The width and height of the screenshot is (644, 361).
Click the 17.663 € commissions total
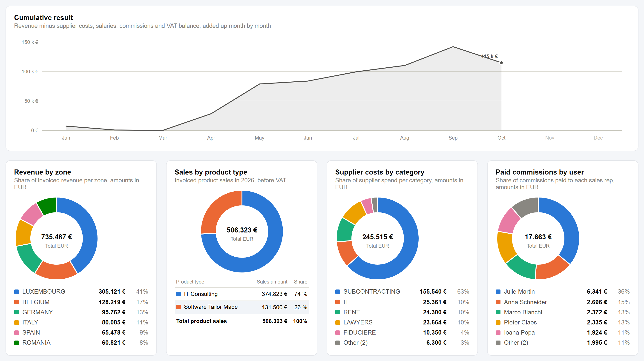tap(538, 237)
